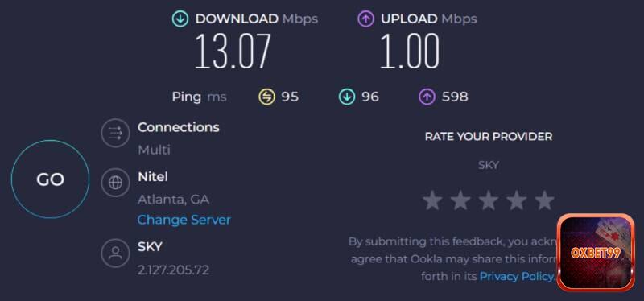Click the user profile icon beside SKY

click(115, 253)
